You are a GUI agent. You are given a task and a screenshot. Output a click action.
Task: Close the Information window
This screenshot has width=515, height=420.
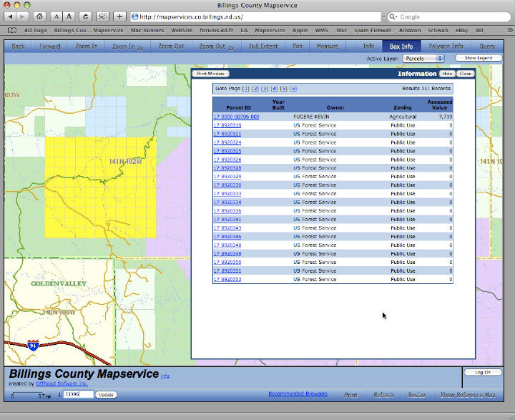(466, 74)
